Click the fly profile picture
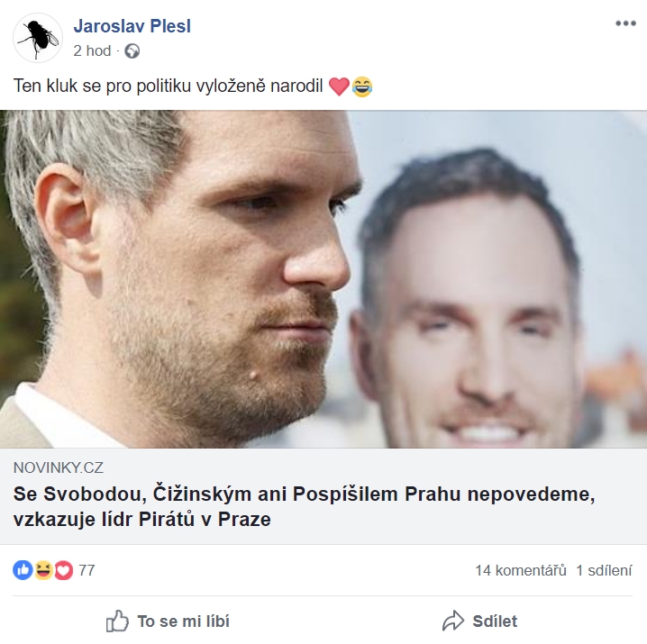Screen dimensions: 647x644 pos(38,38)
